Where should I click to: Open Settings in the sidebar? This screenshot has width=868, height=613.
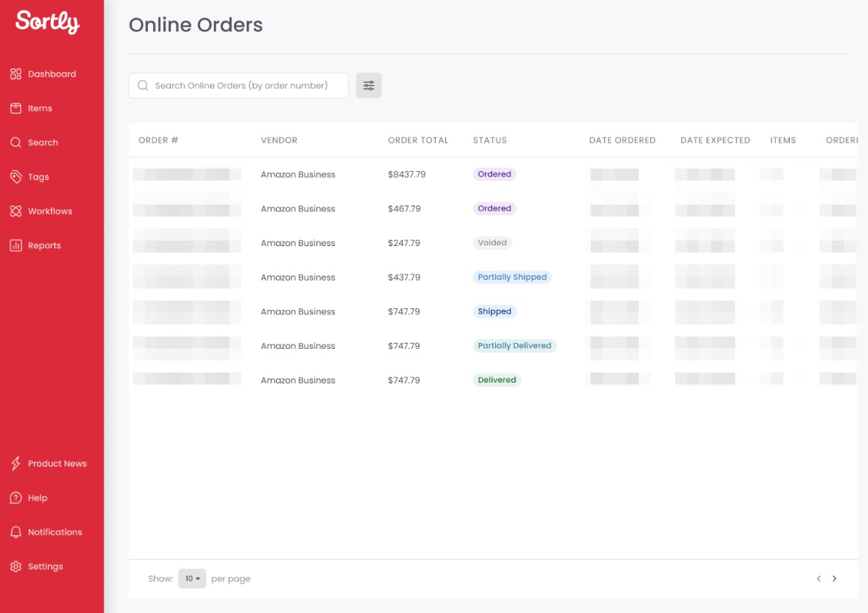45,567
